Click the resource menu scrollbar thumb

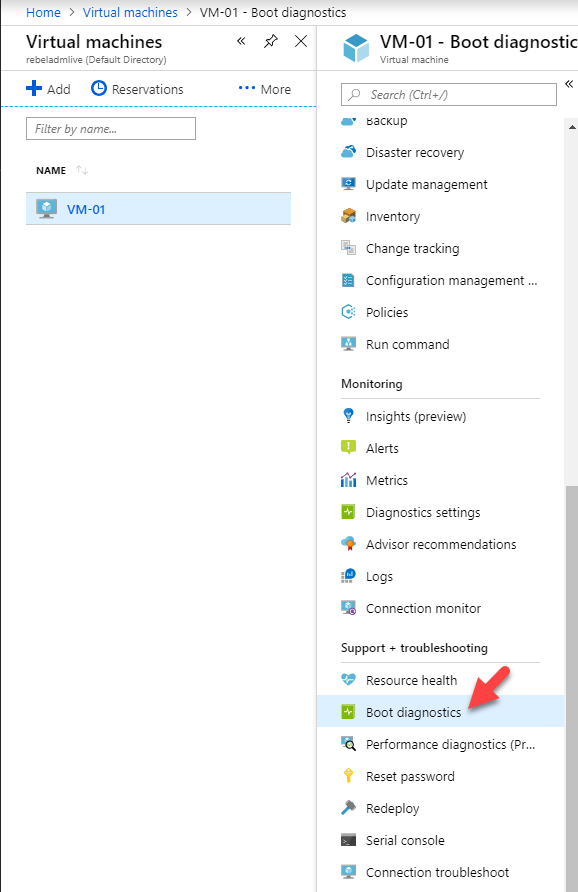coord(572,689)
